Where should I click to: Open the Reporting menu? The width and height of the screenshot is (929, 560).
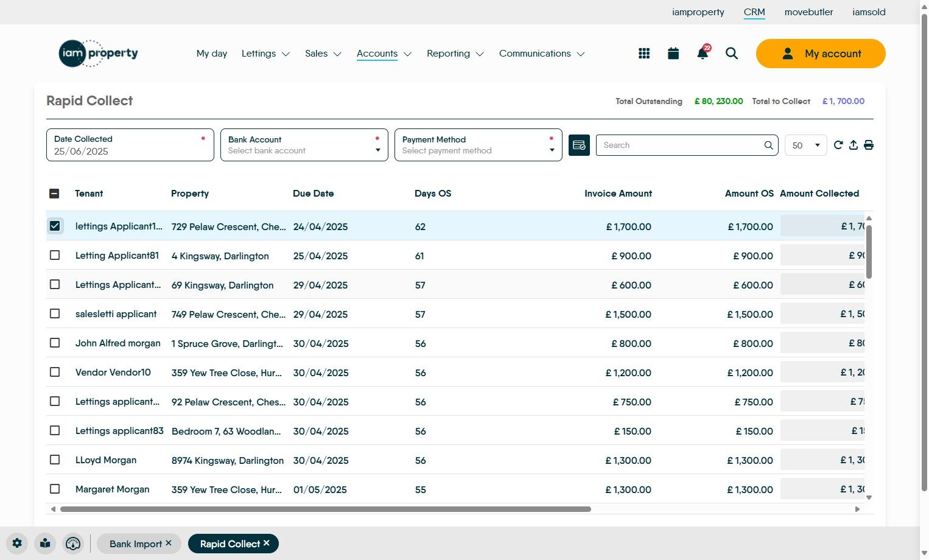(455, 54)
